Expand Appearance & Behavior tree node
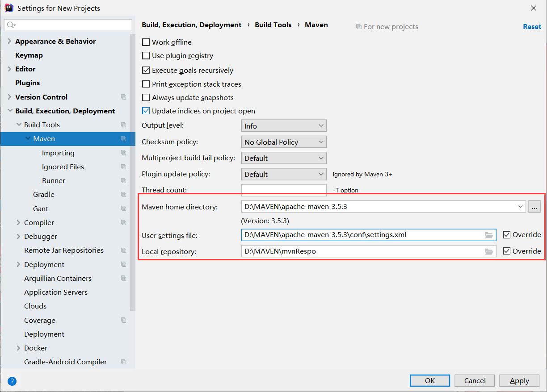The height and width of the screenshot is (392, 547). coord(9,41)
